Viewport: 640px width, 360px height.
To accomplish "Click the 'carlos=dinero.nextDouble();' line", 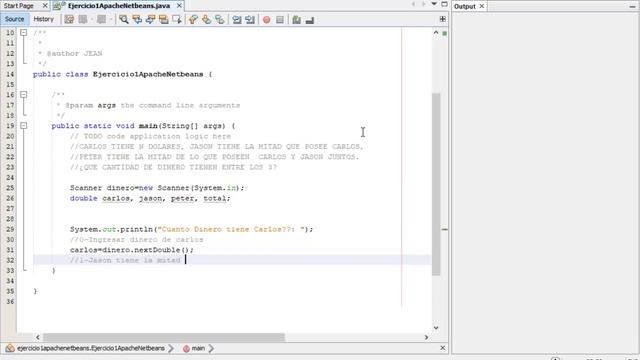I will pyautogui.click(x=131, y=250).
